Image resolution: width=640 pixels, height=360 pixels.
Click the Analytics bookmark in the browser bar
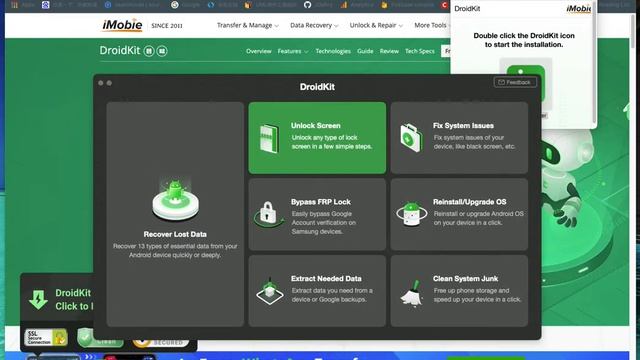[357, 5]
